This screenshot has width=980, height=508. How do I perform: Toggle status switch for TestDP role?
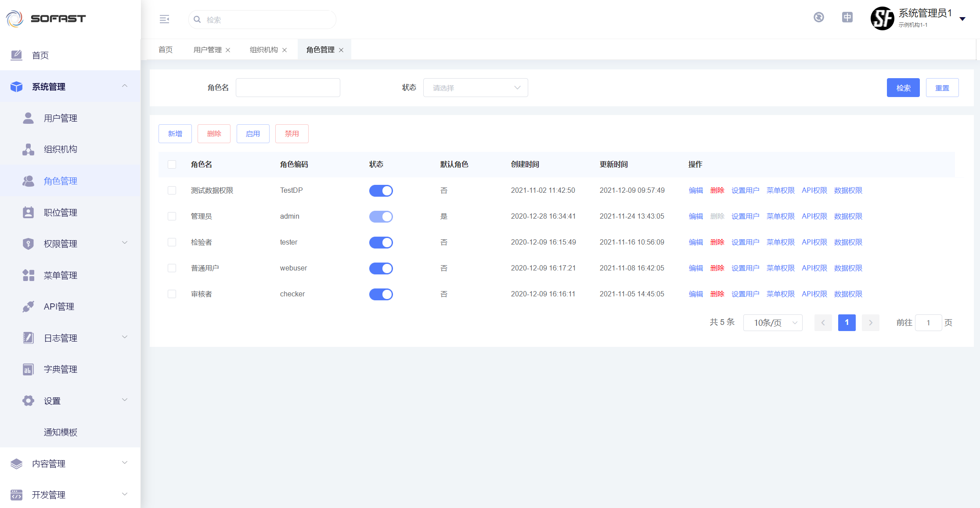click(x=381, y=191)
